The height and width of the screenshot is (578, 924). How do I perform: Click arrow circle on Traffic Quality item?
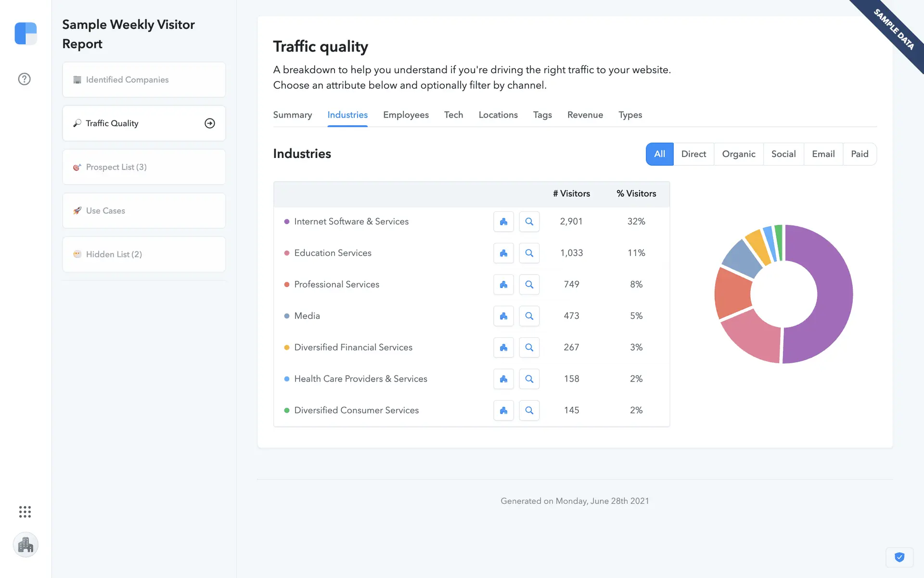[x=210, y=123]
